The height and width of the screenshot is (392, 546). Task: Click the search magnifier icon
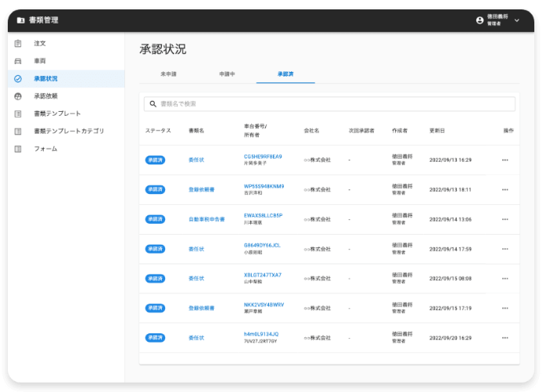tap(153, 104)
